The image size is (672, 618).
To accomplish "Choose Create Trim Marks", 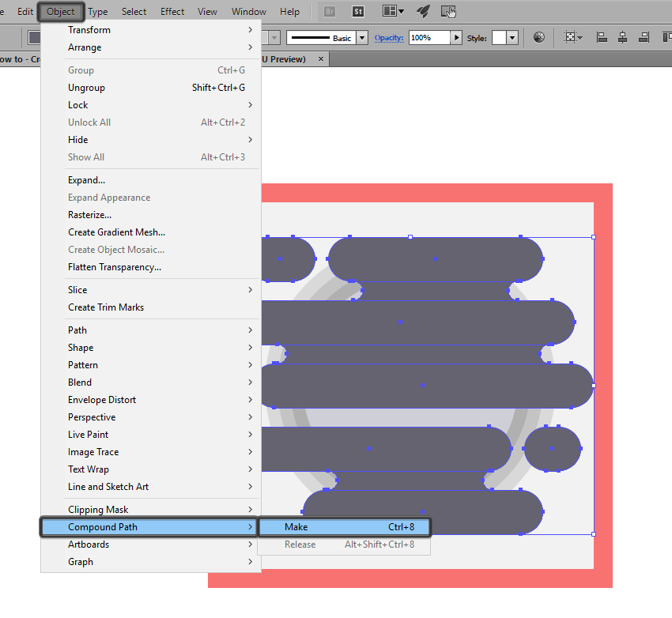I will (x=151, y=307).
